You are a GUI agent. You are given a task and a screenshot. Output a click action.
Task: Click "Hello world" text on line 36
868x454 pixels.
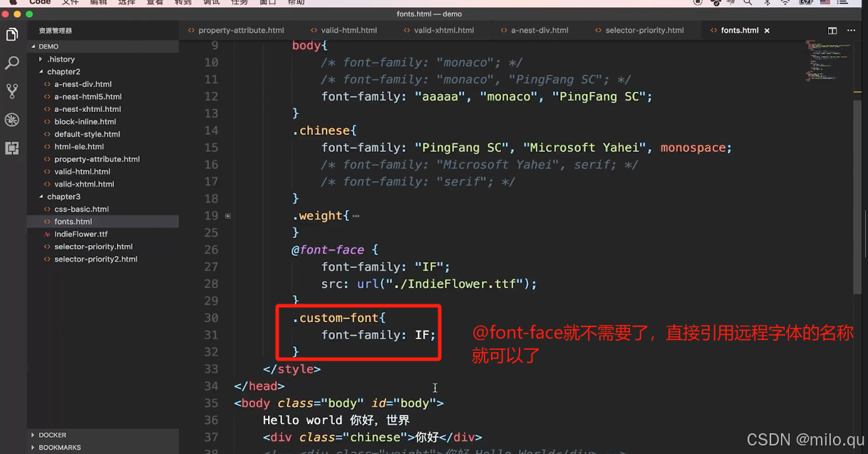click(x=303, y=421)
